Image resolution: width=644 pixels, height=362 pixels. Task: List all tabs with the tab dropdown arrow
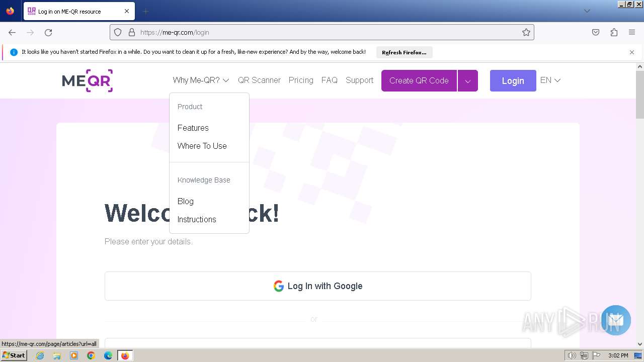coord(587,11)
